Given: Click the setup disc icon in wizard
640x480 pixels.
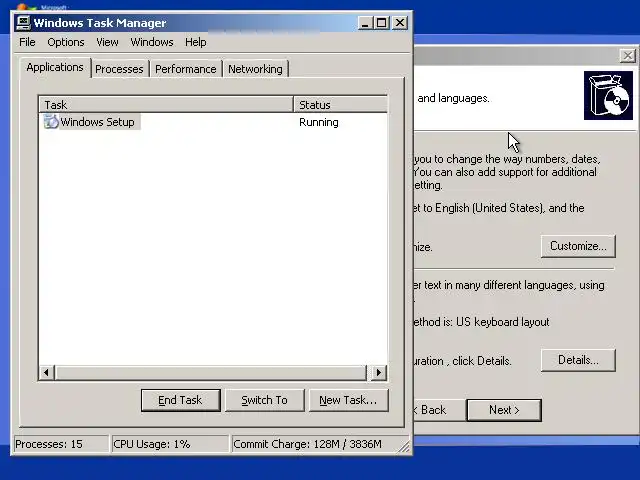Looking at the screenshot, I should coord(608,96).
